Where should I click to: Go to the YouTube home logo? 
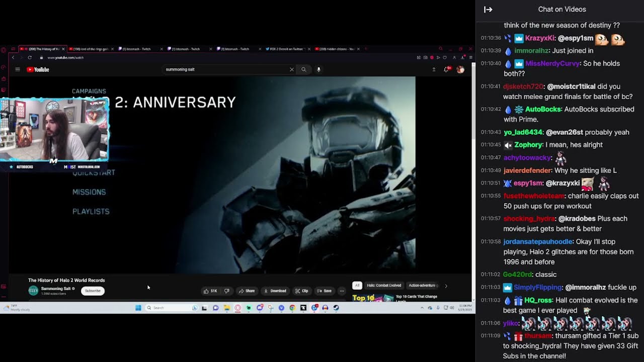click(x=38, y=69)
